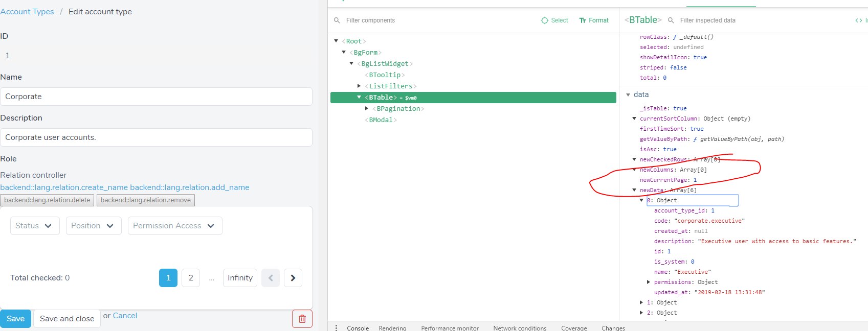Go to next pagination page arrow

(293, 278)
